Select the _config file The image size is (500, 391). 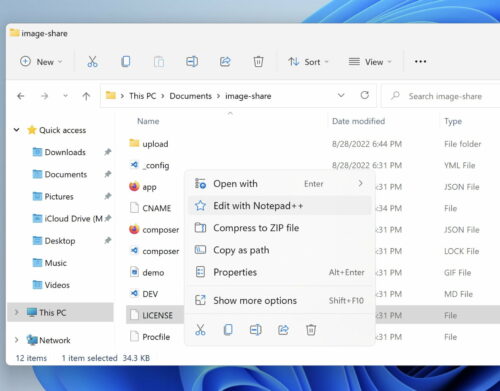(x=156, y=165)
